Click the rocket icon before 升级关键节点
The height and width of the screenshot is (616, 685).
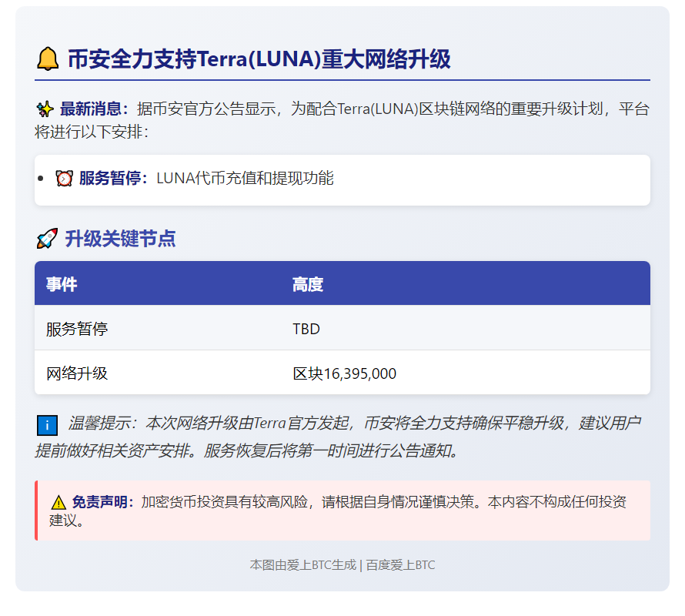coord(47,239)
